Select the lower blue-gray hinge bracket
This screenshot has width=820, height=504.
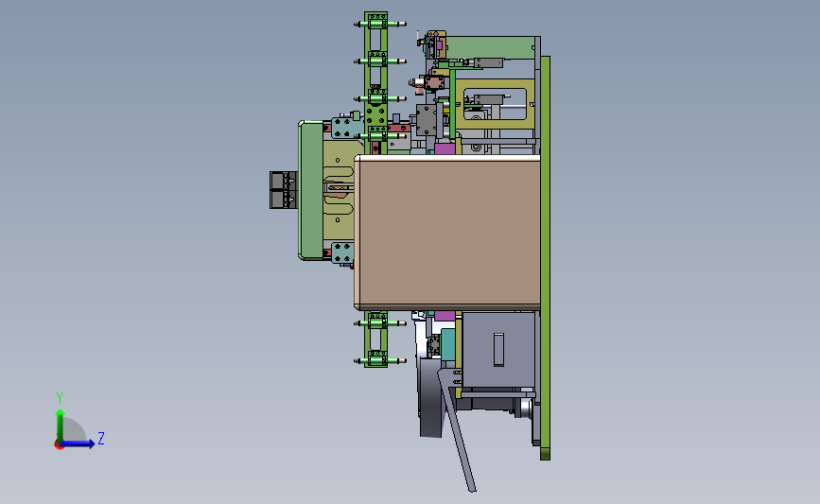[342, 252]
